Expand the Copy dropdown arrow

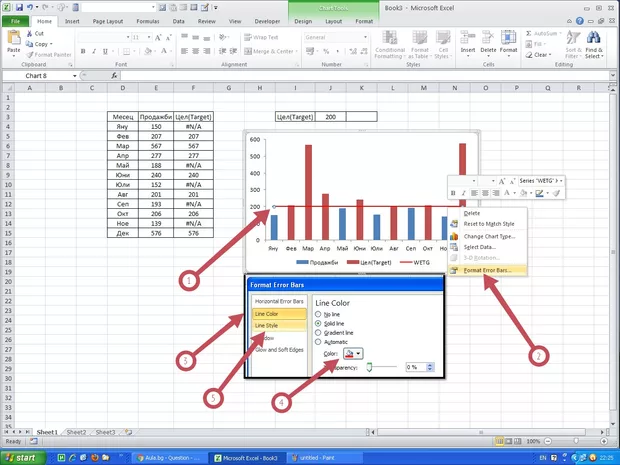(x=51, y=44)
